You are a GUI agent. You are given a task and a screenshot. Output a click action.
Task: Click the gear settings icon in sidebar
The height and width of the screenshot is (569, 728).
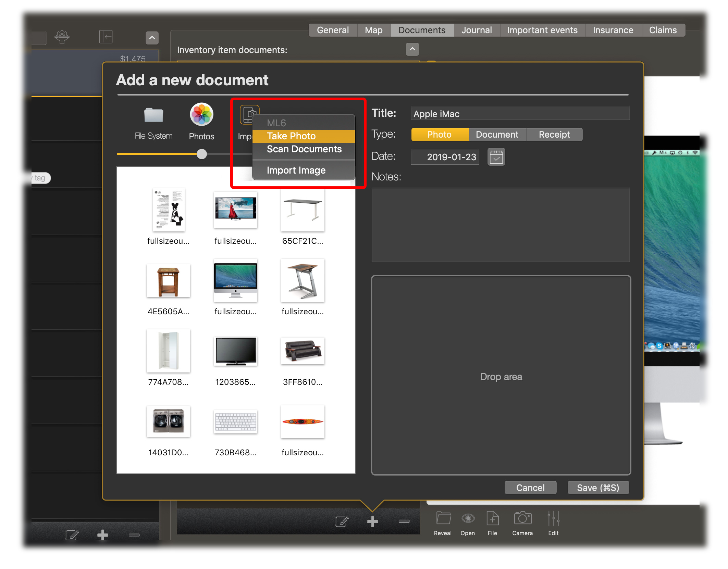62,37
